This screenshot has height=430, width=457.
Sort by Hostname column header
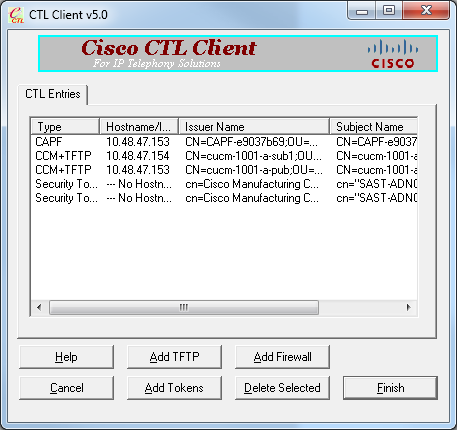pyautogui.click(x=139, y=127)
